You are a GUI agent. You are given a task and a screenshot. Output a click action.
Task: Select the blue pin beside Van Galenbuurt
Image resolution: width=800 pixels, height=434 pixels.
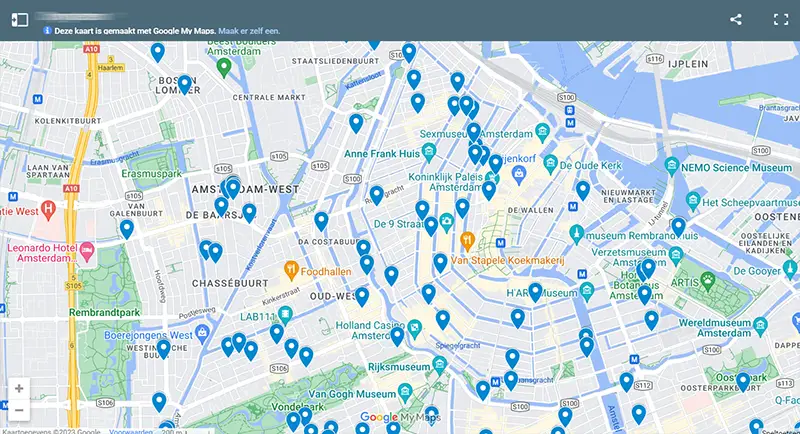pos(127,229)
